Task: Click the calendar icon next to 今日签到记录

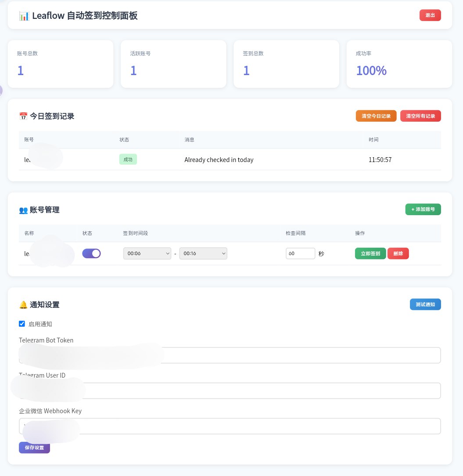Action: point(23,116)
